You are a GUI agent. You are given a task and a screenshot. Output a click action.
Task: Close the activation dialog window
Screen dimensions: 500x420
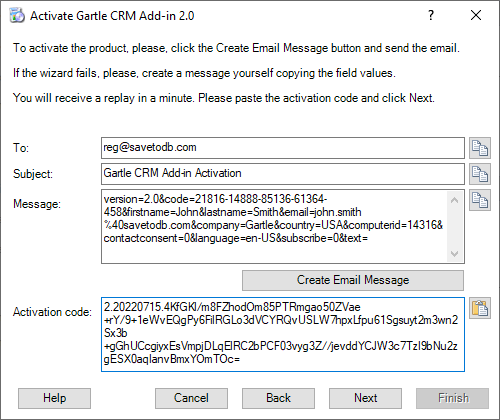pyautogui.click(x=476, y=15)
